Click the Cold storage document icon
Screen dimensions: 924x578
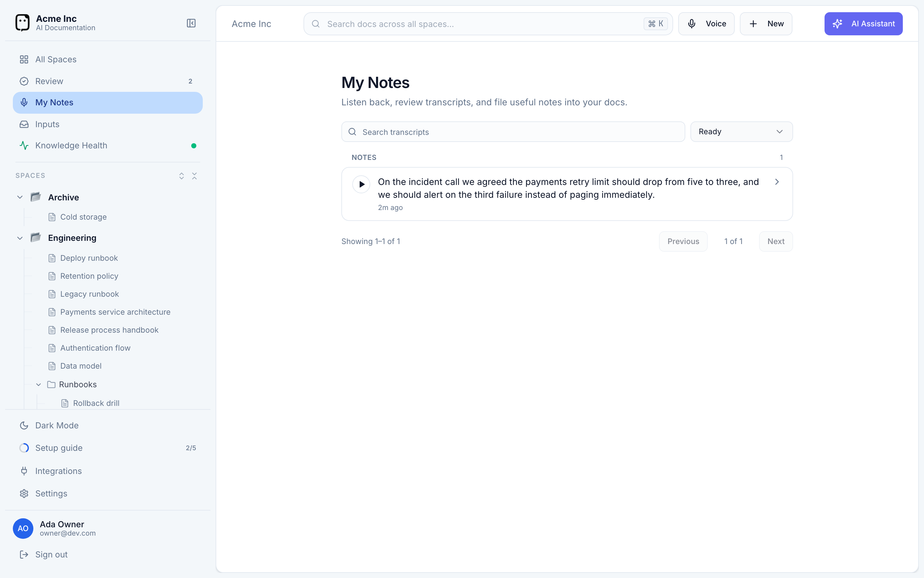coord(52,217)
